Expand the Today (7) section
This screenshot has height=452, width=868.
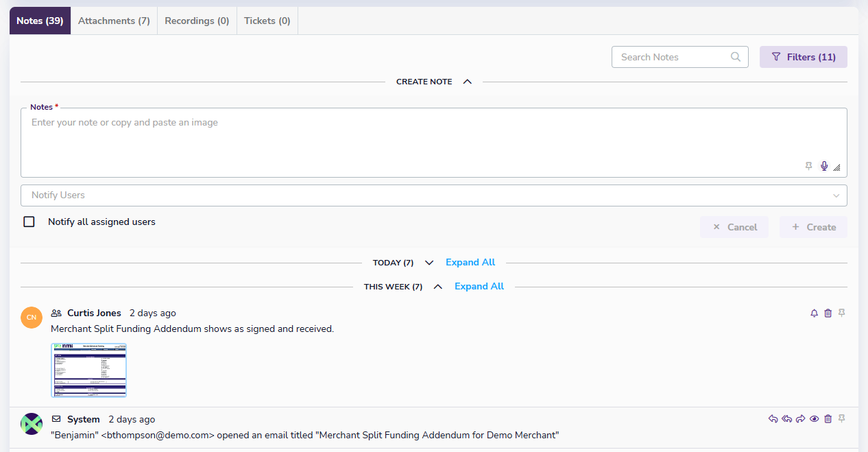(x=429, y=263)
